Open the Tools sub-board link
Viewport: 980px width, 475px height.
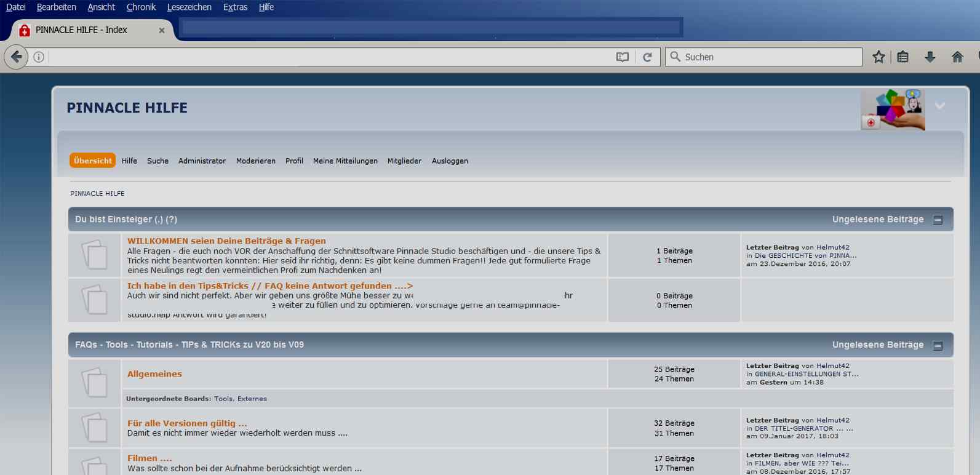pos(223,399)
